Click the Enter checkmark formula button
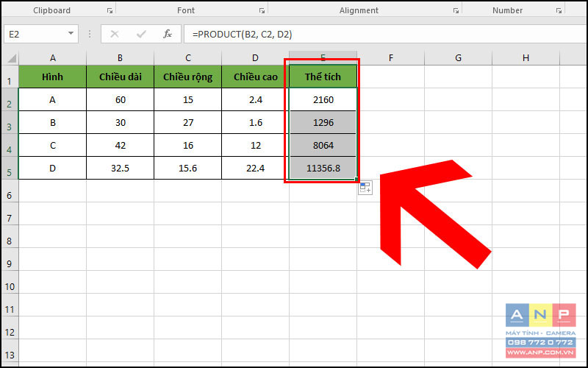 tap(141, 34)
